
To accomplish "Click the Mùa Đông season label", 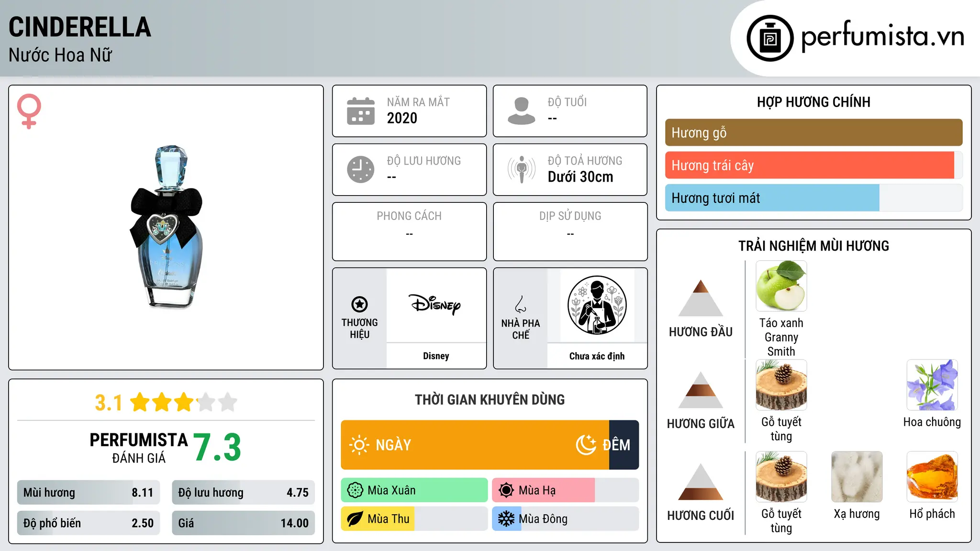I will (x=543, y=519).
